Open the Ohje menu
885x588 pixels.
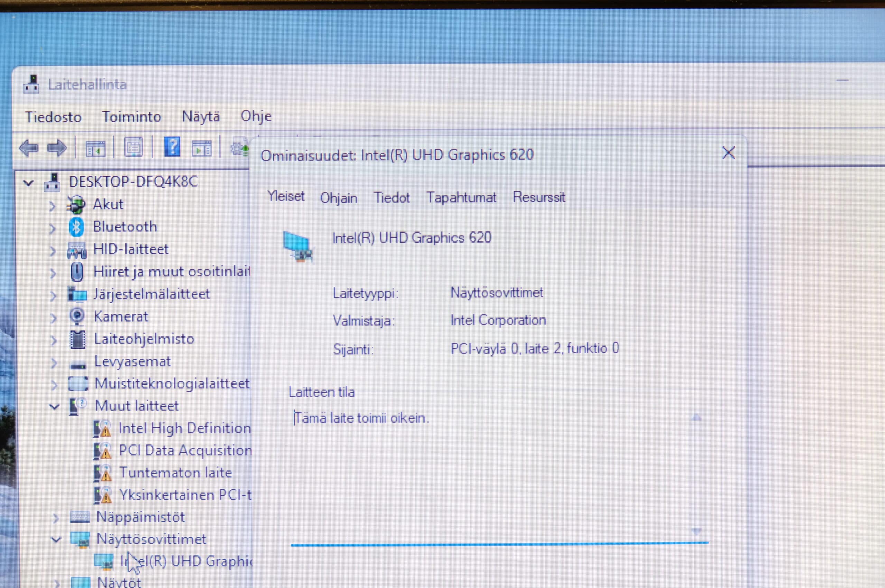tap(256, 116)
